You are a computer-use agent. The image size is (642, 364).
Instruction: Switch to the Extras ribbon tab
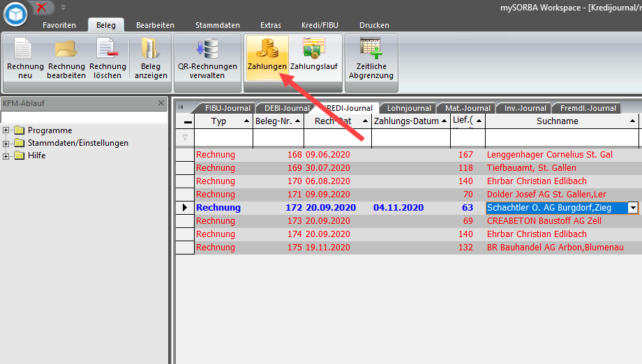(x=271, y=25)
